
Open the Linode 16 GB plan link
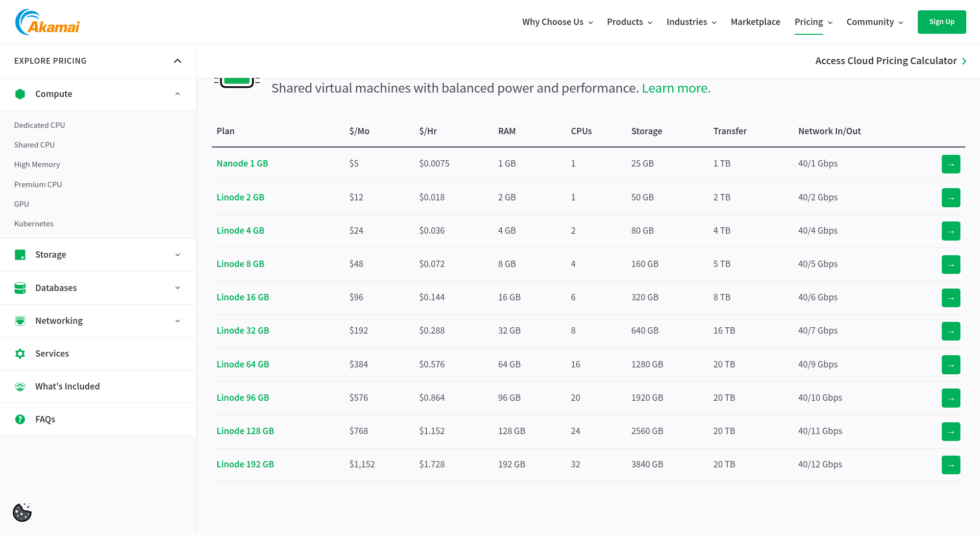pyautogui.click(x=243, y=297)
